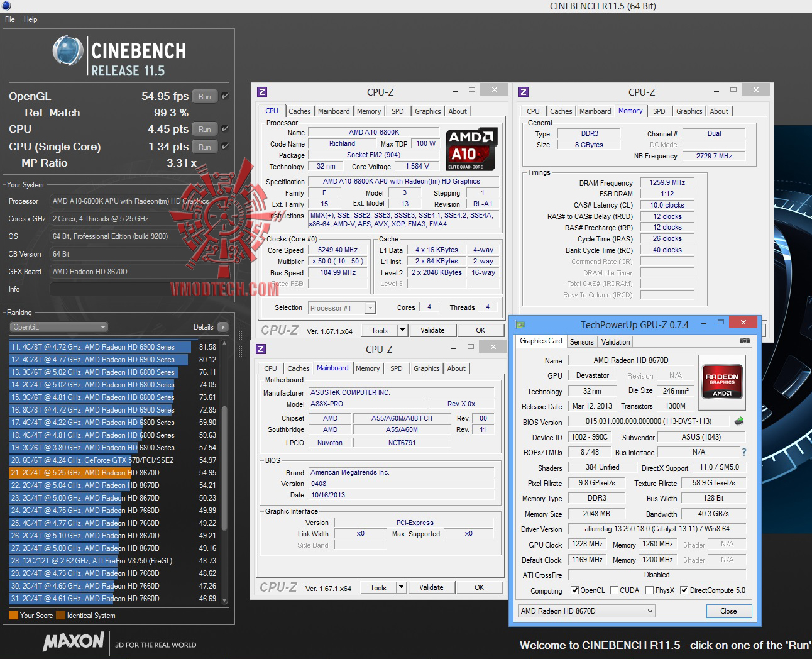Click the DRAM Frequency value 1259.9 MHz
This screenshot has width=812, height=659.
point(667,182)
